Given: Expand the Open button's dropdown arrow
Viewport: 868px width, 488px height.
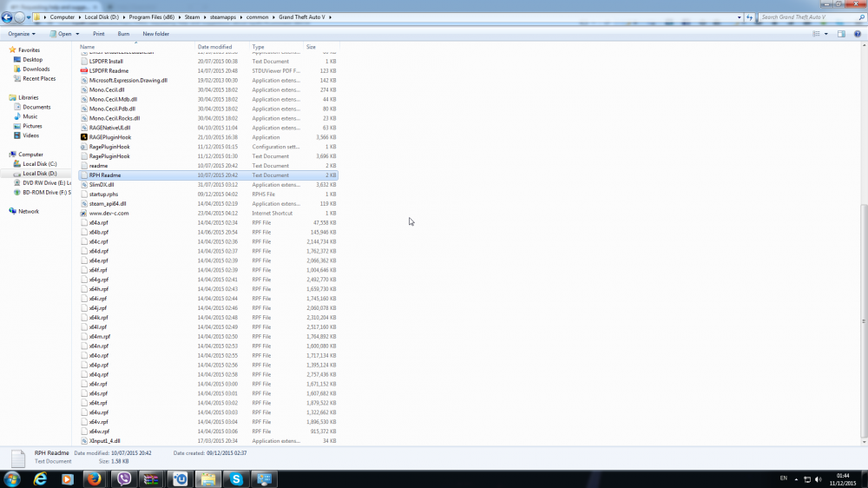Looking at the screenshot, I should point(77,34).
